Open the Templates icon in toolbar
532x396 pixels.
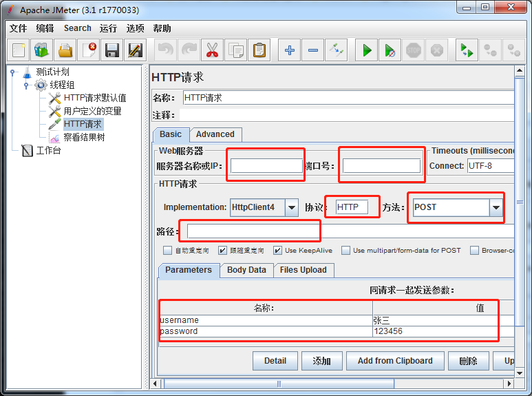[x=42, y=50]
